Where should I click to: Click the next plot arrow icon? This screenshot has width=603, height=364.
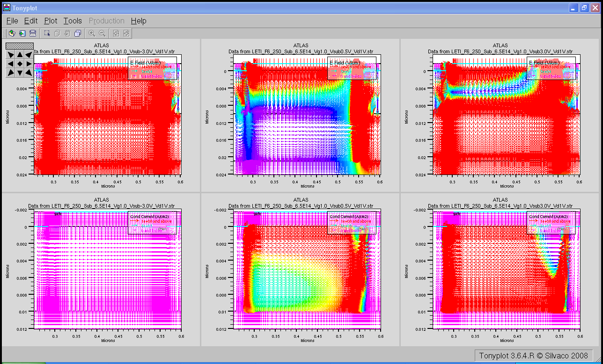[126, 33]
